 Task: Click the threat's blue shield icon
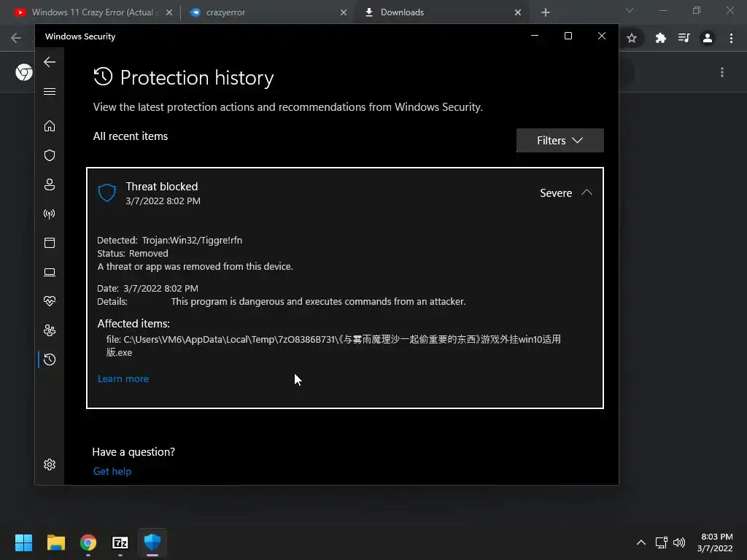[x=107, y=192]
